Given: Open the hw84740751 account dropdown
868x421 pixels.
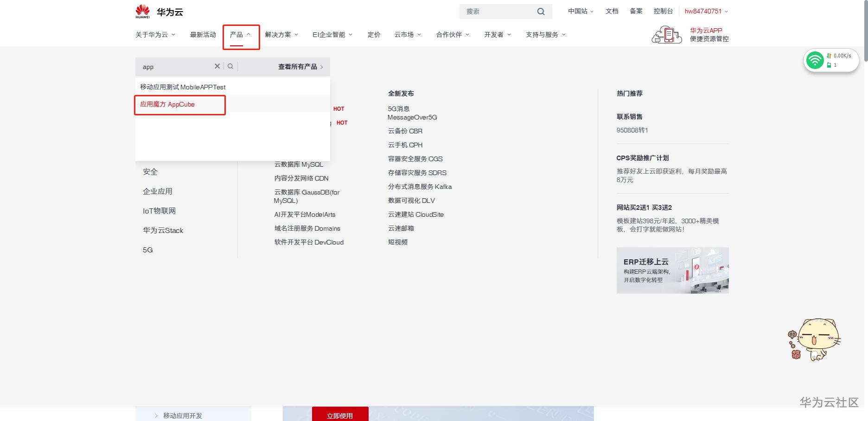Looking at the screenshot, I should (706, 11).
